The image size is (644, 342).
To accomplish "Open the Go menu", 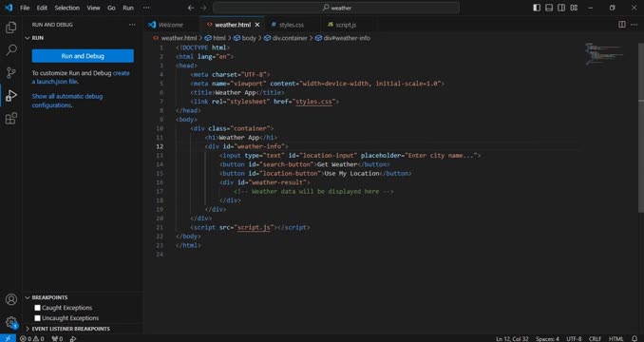I will pos(111,8).
